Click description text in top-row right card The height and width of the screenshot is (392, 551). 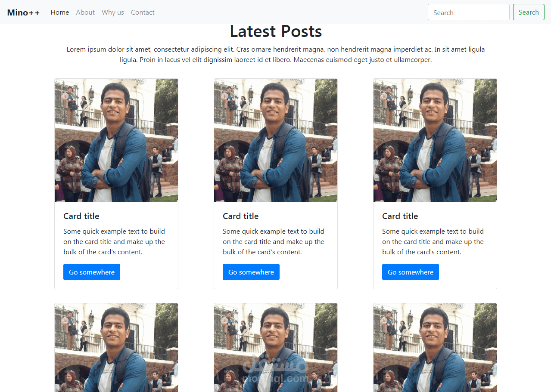[x=433, y=242]
